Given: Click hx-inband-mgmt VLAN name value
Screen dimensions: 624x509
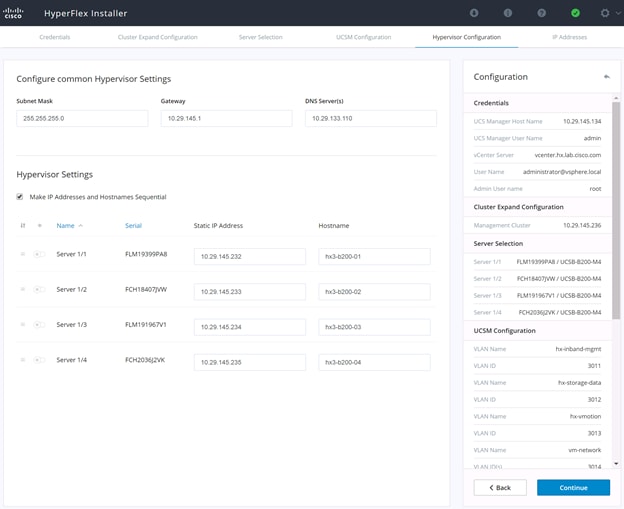Looking at the screenshot, I should (578, 349).
